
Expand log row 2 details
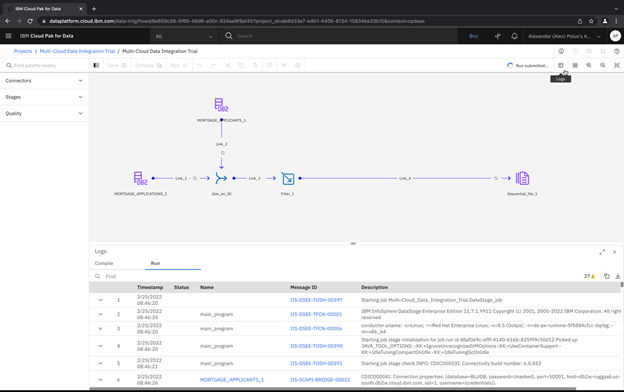[x=100, y=314]
